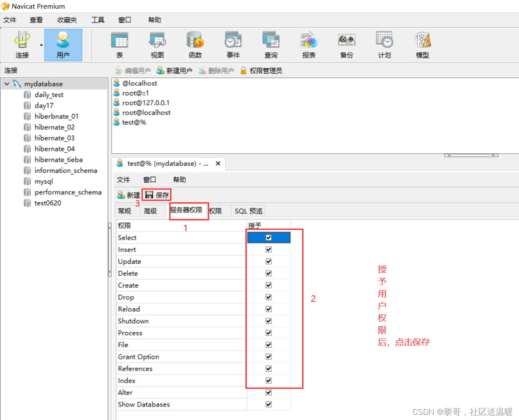Select mydatabase connection node
Viewport: 519px width, 420px height.
click(x=43, y=84)
